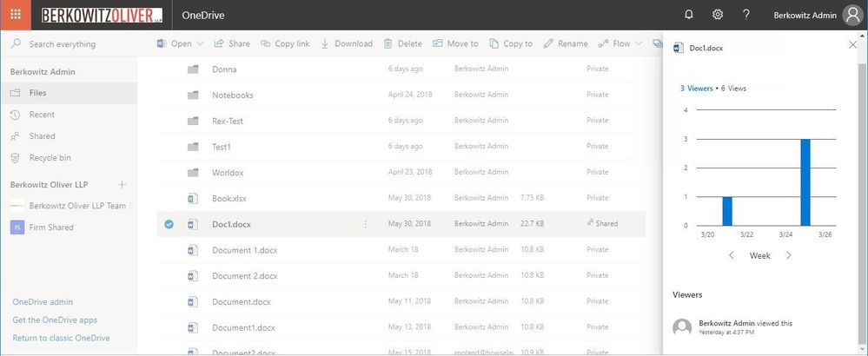Click Share in the toolbar
Viewport: 868px width, 356px height.
pos(232,43)
